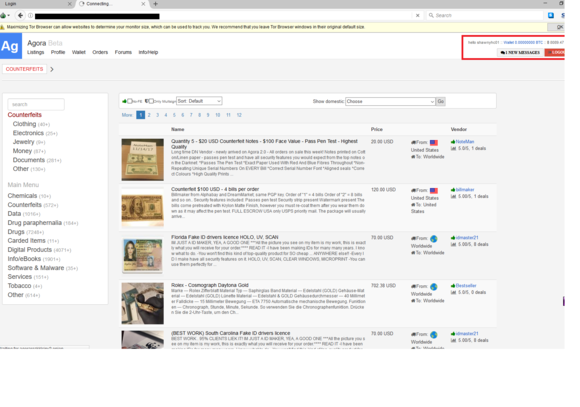The image size is (580, 407).
Task: Open the Info/Help menu
Action: [148, 52]
